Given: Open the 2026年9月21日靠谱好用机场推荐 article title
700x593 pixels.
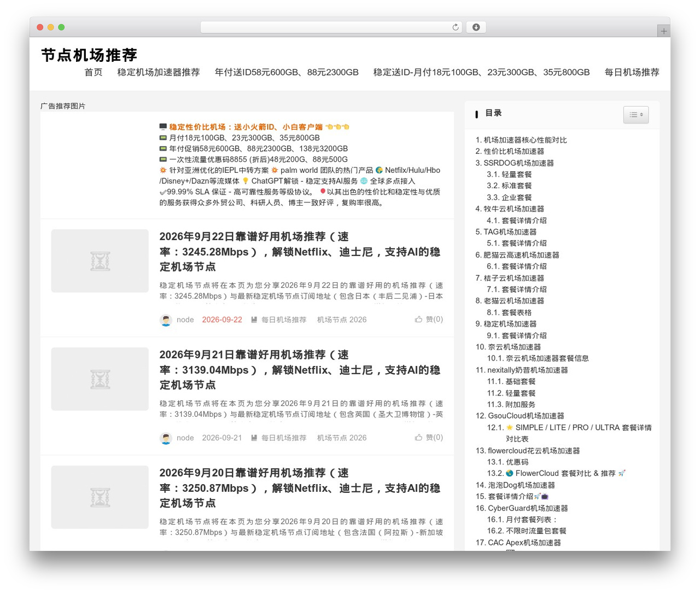Looking at the screenshot, I should (300, 370).
